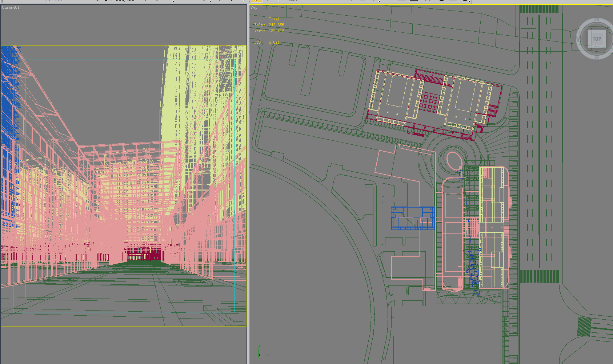Click the TOP face of the ViewCube
The image size is (613, 364).
[x=597, y=39]
